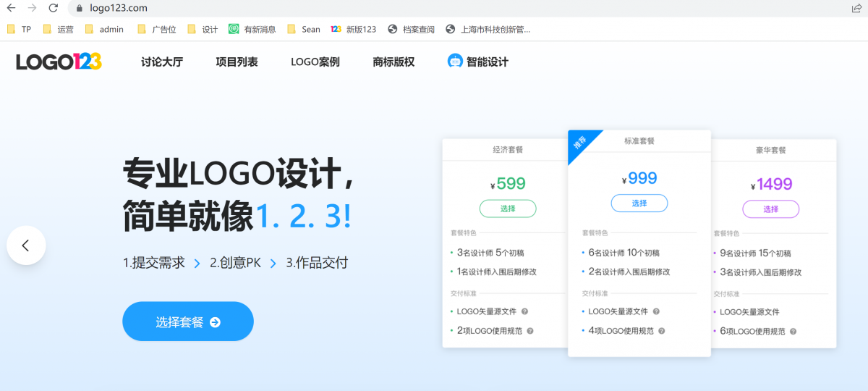The height and width of the screenshot is (391, 868).
Task: Click help icon beside 4项LOGO使用规范
Action: 661,331
